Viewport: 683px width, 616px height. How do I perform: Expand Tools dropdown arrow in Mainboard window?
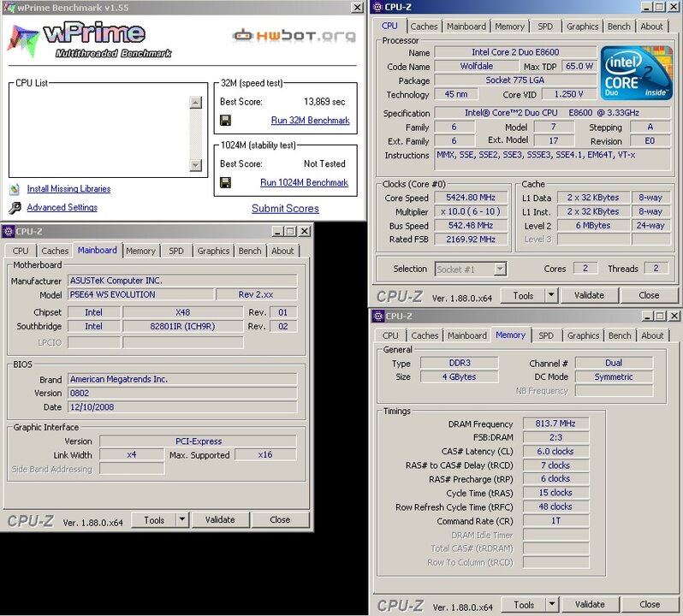[182, 520]
